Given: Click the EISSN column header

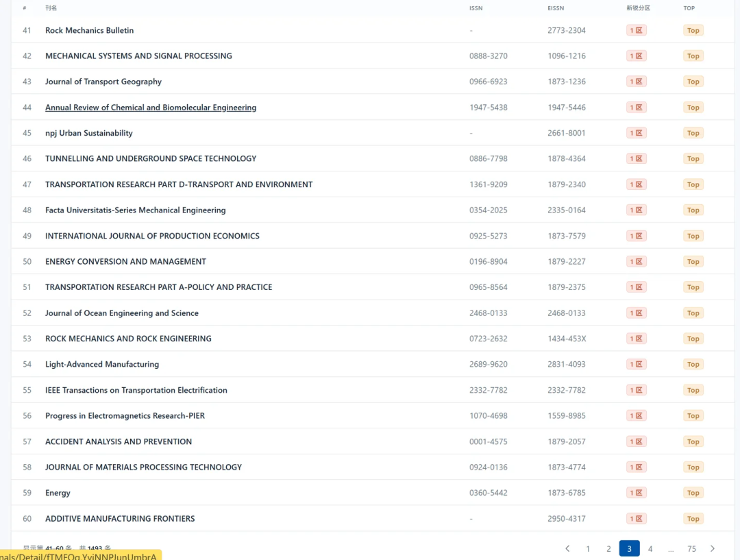Looking at the screenshot, I should [x=556, y=8].
